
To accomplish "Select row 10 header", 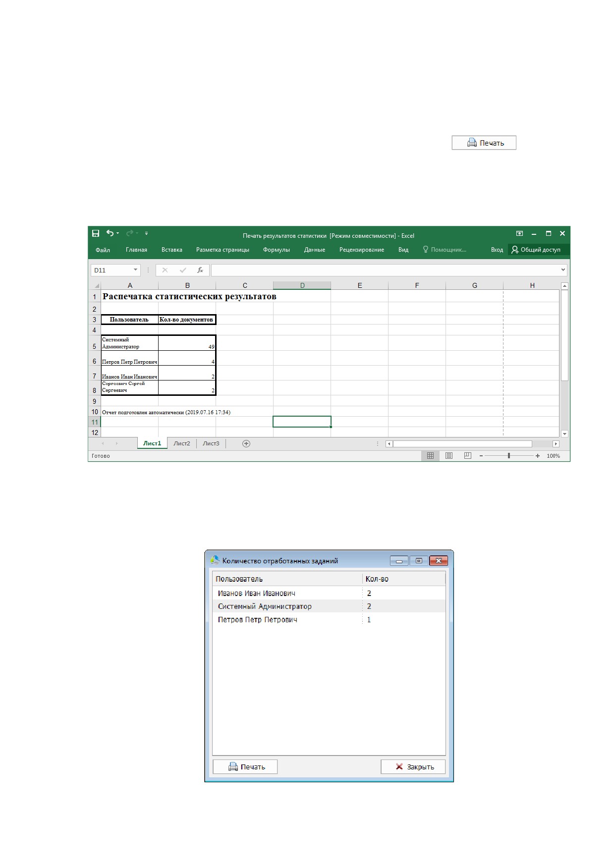I will pyautogui.click(x=95, y=412).
